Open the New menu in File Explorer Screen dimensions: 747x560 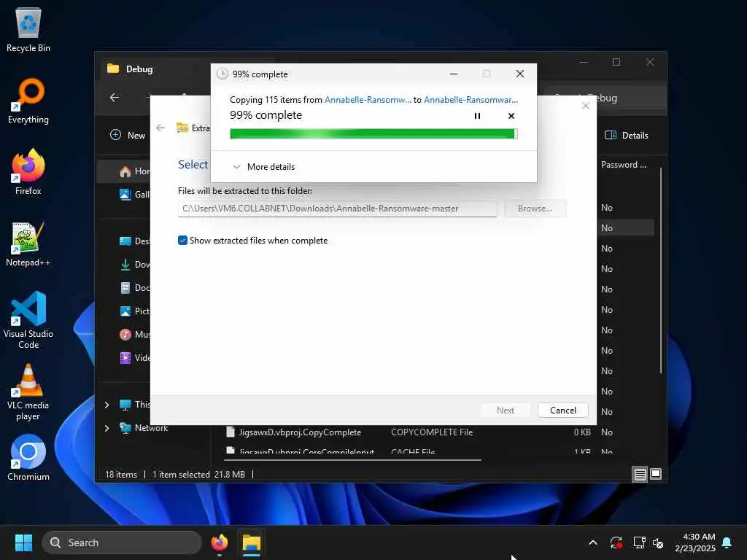pyautogui.click(x=127, y=135)
